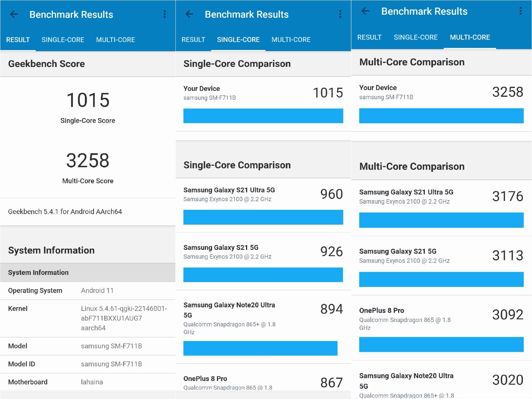Click the Model ID samsung SM-F711B value
Screen dimensions: 532x399
click(x=111, y=364)
